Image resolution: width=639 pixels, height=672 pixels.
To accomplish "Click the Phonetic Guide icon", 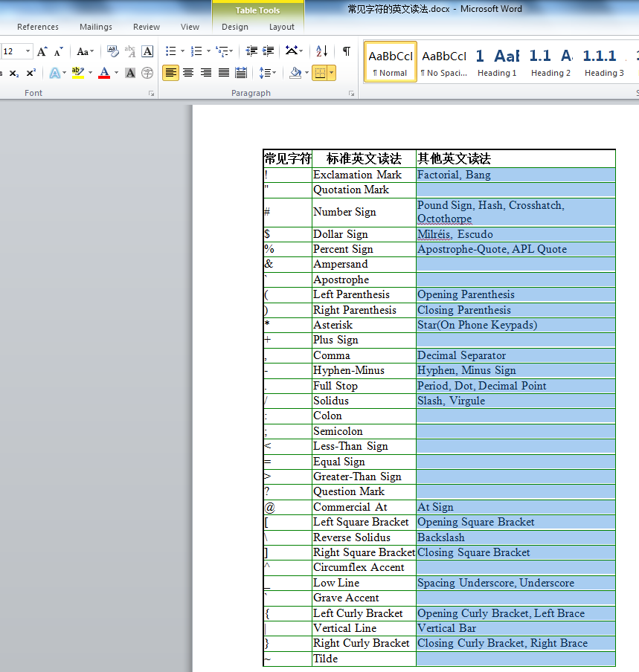I will point(130,51).
